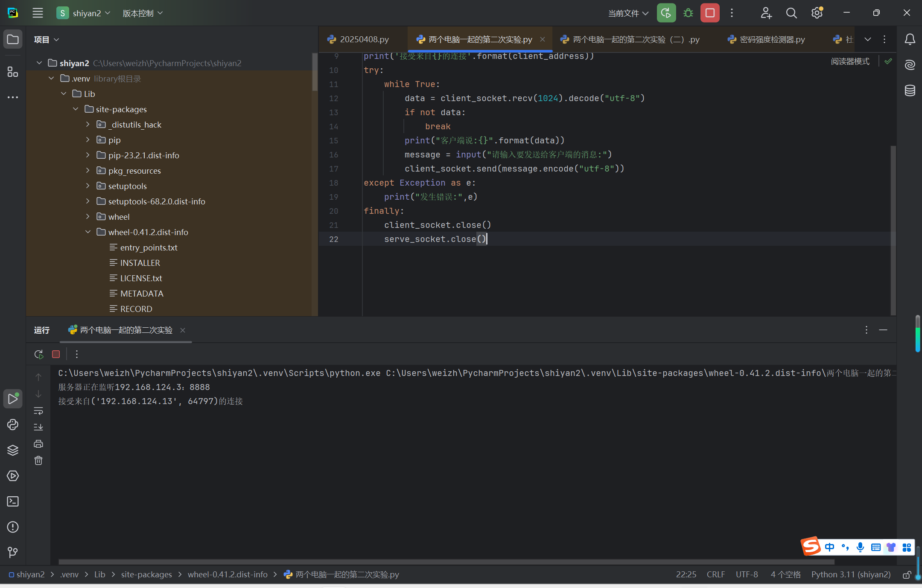Click the Python 3.11 (shiyan2) interpreter
922x588 pixels.
click(850, 575)
